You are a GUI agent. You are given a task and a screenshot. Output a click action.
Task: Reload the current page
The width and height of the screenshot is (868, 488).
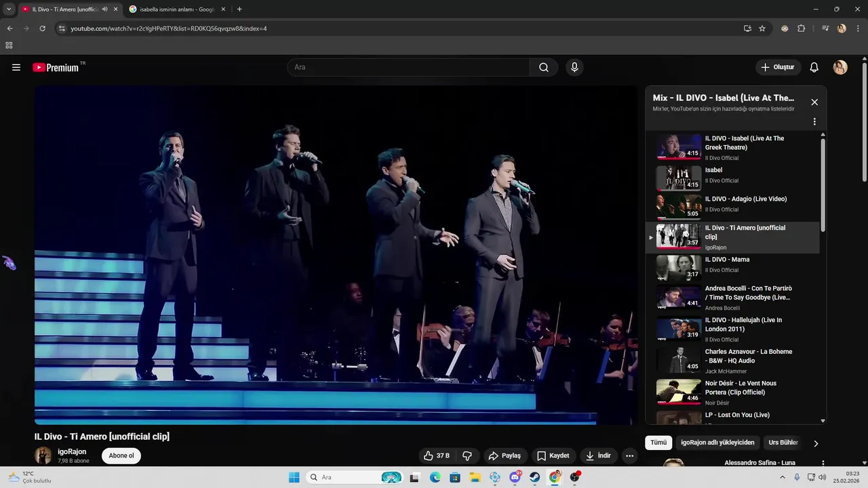click(42, 28)
